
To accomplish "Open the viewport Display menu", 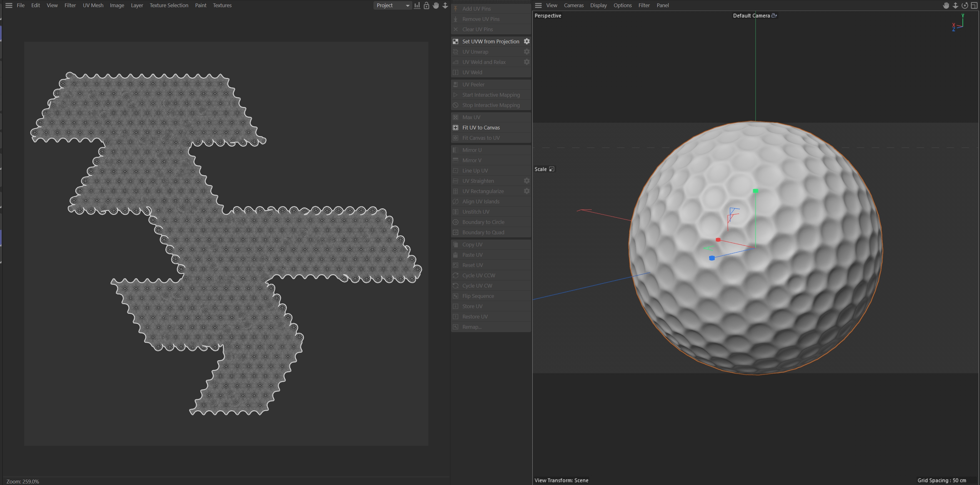I will point(598,5).
